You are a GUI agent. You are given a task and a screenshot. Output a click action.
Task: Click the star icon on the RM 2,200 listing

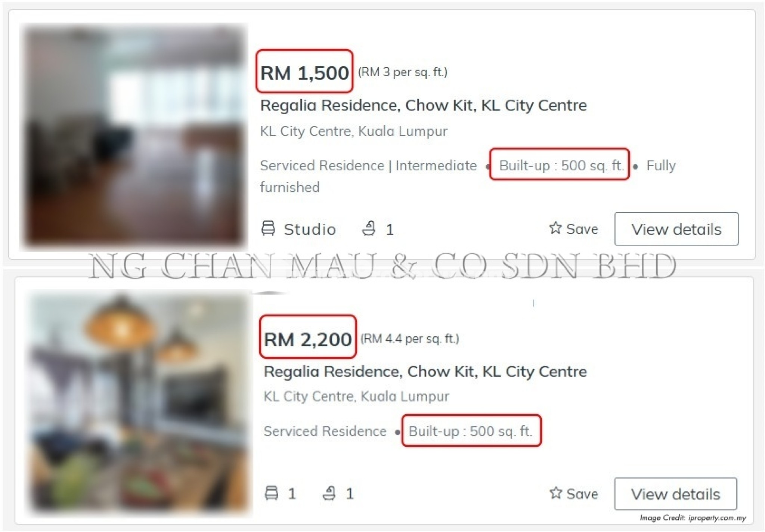coord(555,492)
